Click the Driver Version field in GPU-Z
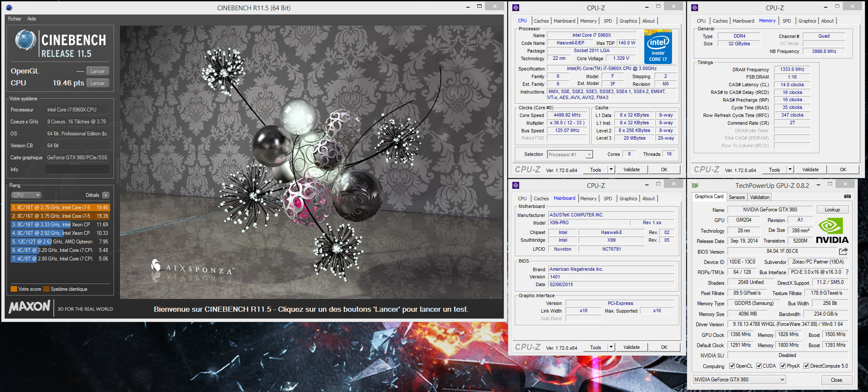The height and width of the screenshot is (392, 868). click(788, 324)
